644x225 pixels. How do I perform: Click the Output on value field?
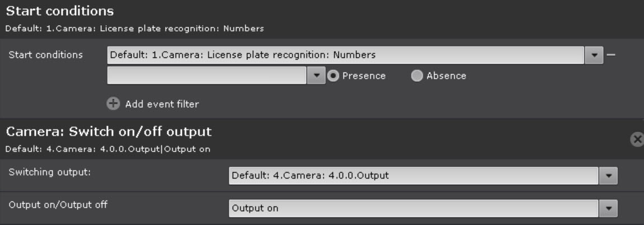point(413,208)
